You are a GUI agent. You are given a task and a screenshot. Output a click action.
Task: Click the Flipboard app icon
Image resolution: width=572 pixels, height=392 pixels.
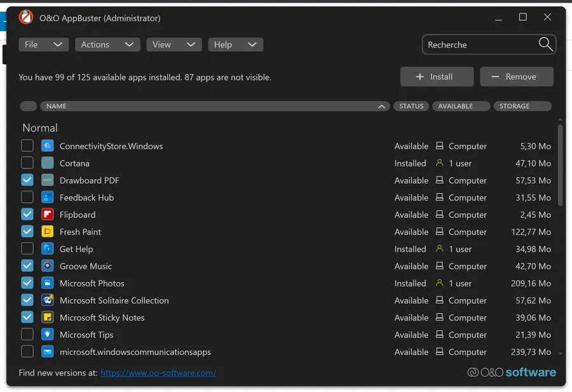click(48, 214)
